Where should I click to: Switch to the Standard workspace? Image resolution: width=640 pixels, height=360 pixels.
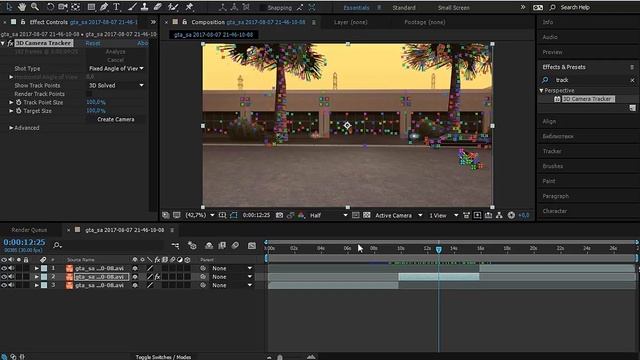pos(404,7)
